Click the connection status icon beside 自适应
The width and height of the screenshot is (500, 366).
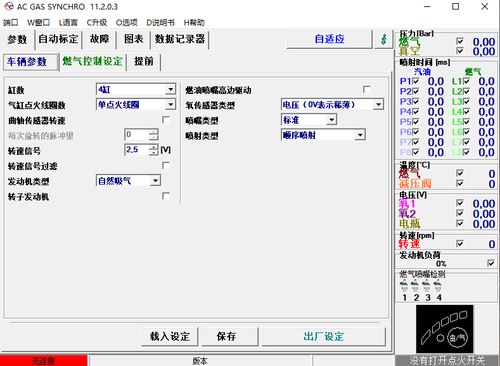pyautogui.click(x=384, y=39)
